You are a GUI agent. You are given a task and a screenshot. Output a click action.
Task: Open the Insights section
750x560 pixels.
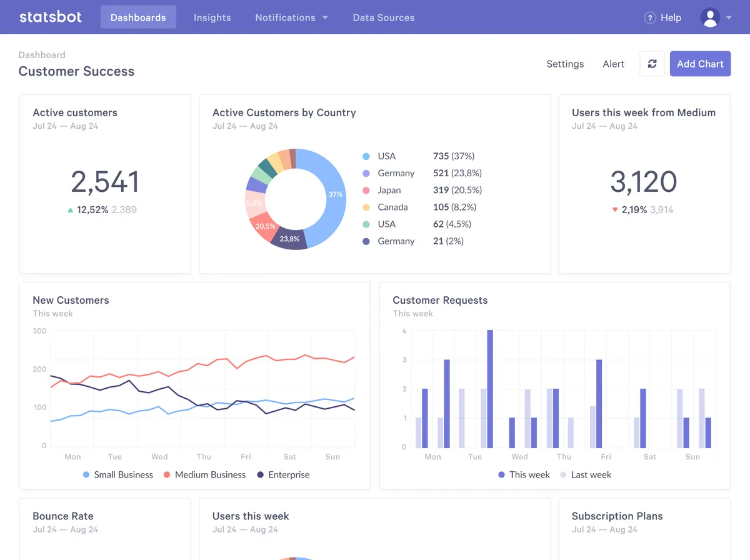click(x=212, y=17)
